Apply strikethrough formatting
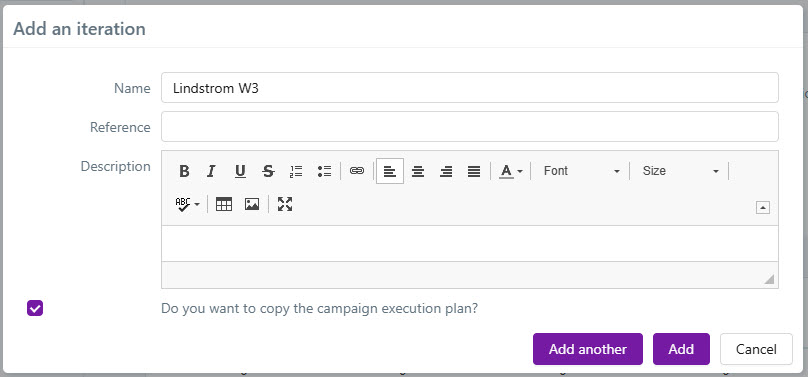Image resolution: width=808 pixels, height=377 pixels. point(268,171)
